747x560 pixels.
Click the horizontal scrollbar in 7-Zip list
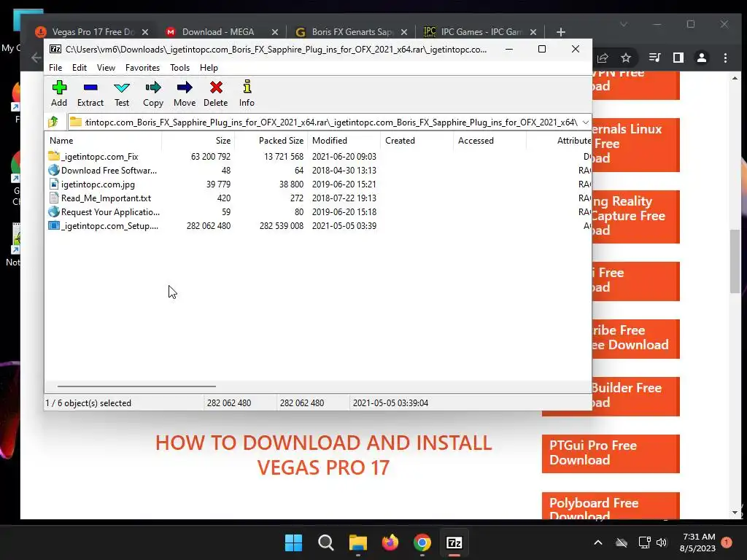pos(136,386)
